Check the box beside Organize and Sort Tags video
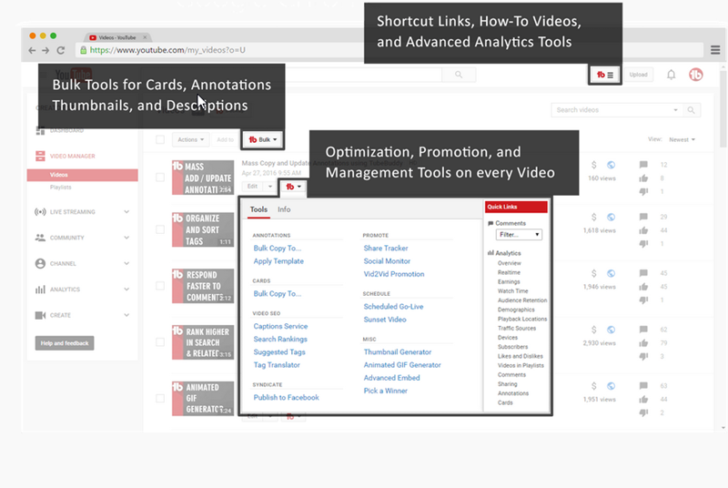Screen dimensions: 728x488 (160, 231)
